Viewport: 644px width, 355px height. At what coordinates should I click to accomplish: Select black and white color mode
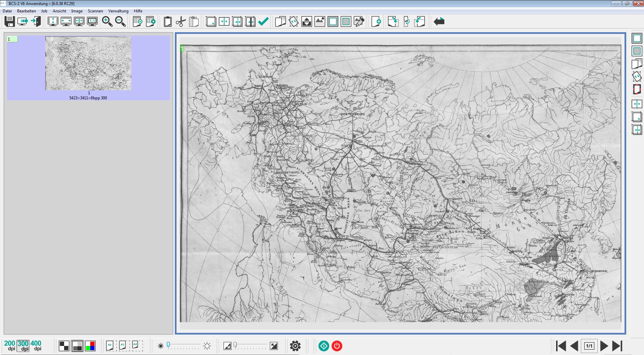tap(64, 346)
